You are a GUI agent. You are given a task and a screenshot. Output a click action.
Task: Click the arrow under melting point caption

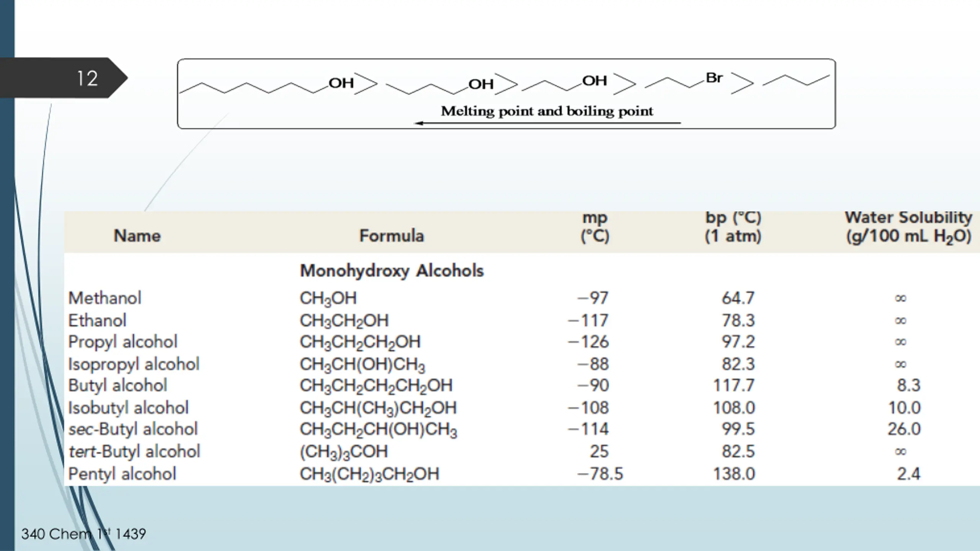pyautogui.click(x=547, y=123)
